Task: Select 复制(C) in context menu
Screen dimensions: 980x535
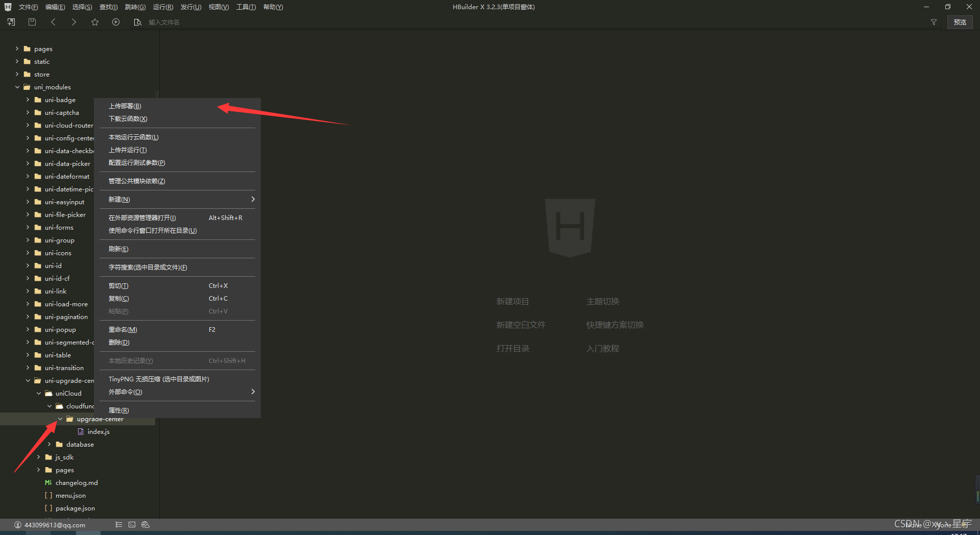Action: 177,298
